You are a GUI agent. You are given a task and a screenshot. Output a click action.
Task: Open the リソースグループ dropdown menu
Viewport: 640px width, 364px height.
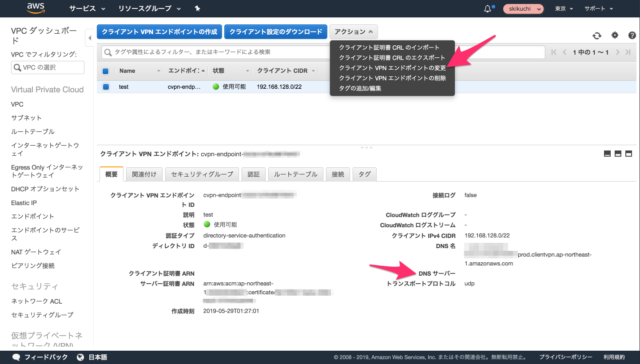coord(149,9)
